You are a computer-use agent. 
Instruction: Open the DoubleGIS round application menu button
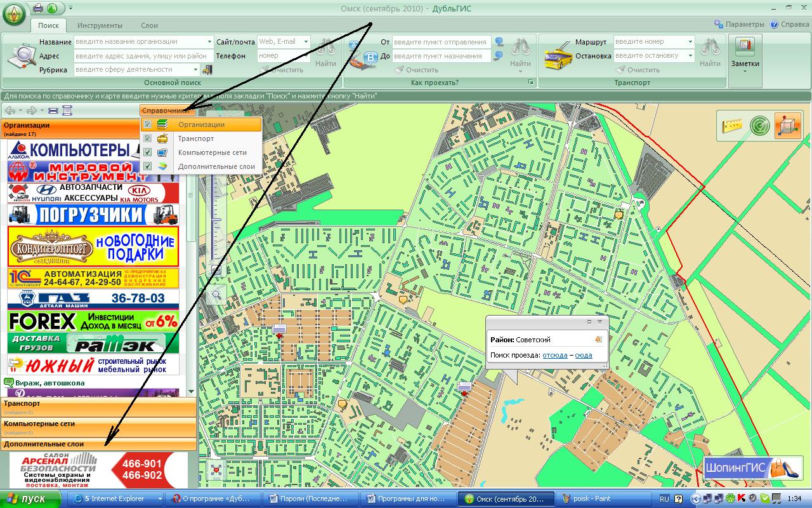[15, 14]
